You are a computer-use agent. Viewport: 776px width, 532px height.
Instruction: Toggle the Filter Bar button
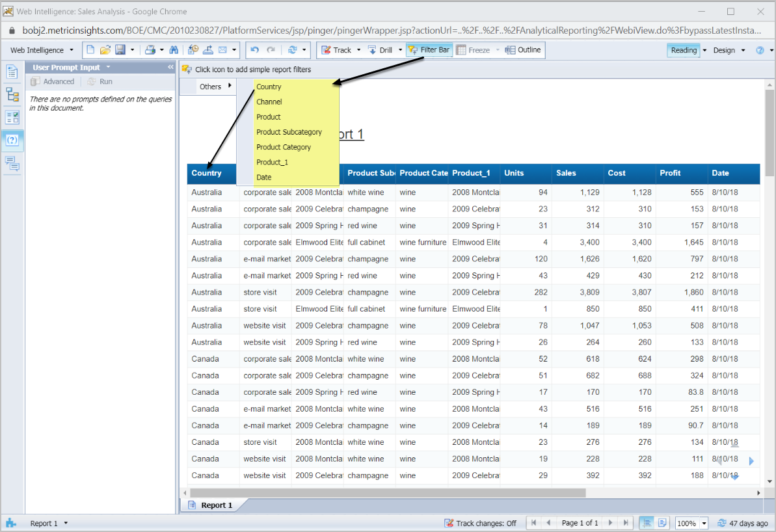(x=429, y=50)
